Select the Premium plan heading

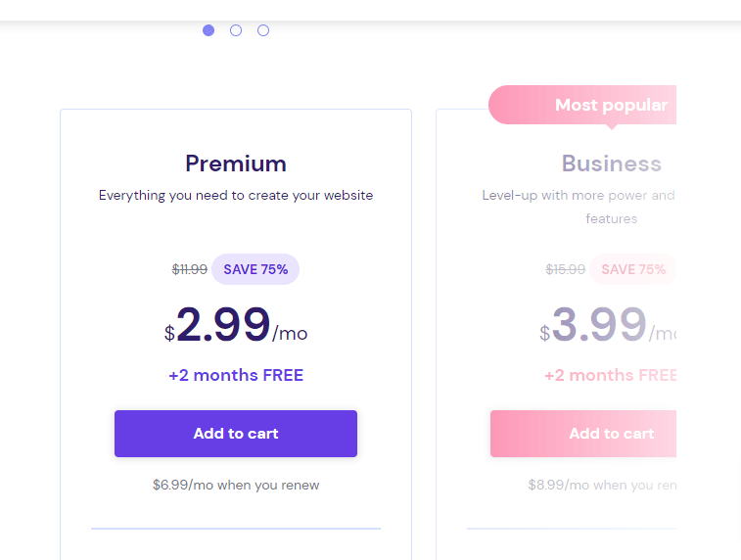[236, 163]
